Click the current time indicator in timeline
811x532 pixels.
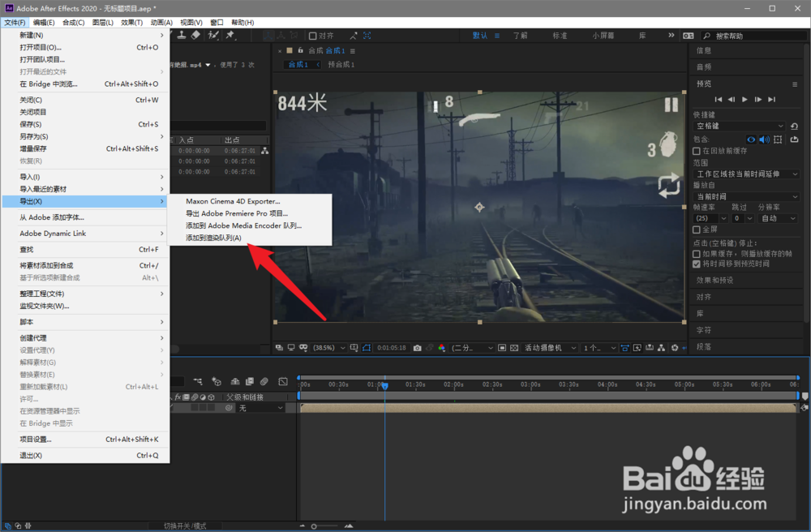click(384, 386)
